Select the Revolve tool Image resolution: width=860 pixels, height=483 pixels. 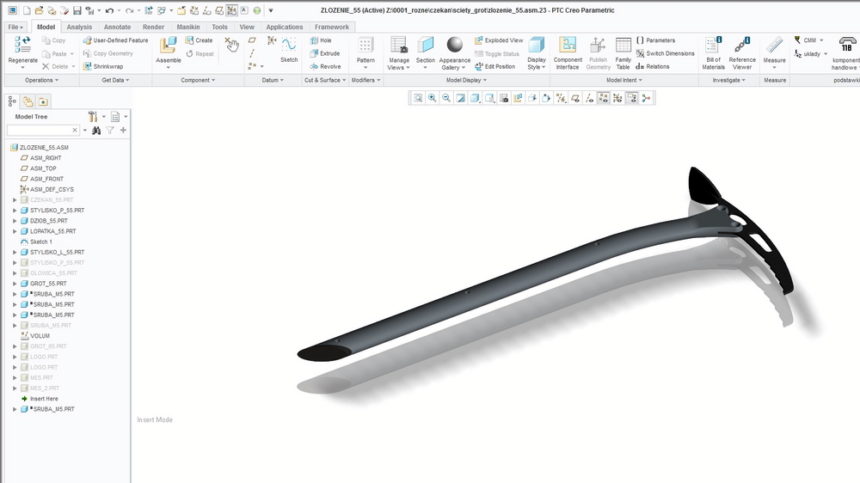[x=325, y=66]
